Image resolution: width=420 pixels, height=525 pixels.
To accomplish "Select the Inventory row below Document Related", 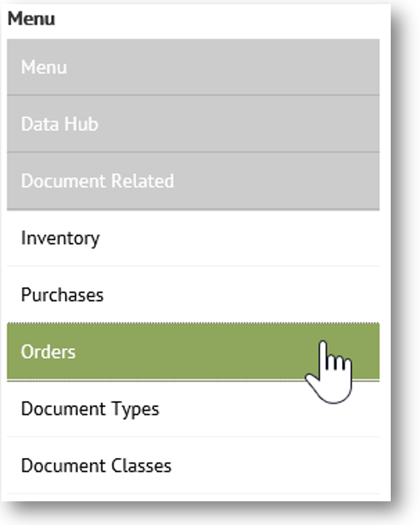I will (61, 238).
